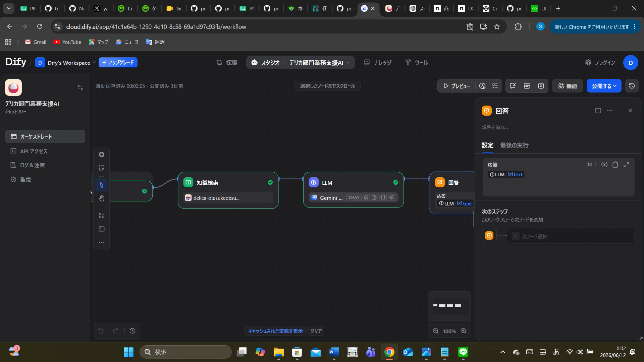644x362 pixels.
Task: Click the プレビュー button
Action: click(x=457, y=86)
